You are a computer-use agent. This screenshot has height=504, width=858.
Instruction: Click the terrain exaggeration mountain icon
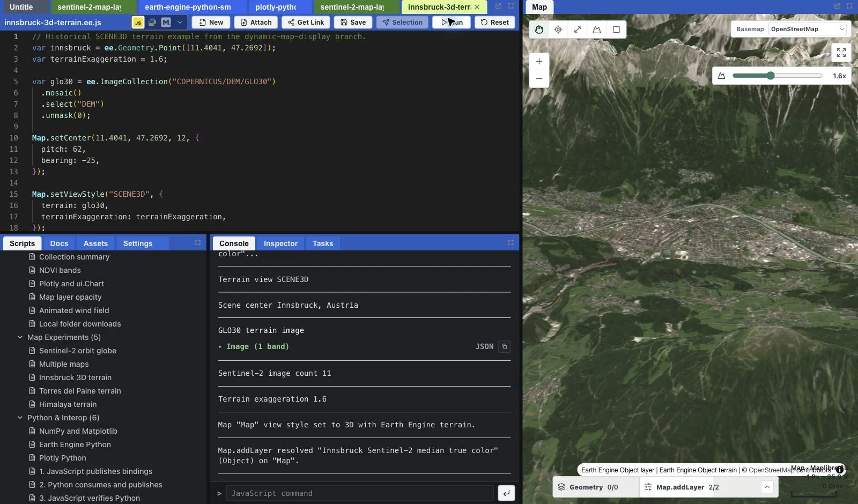click(x=721, y=76)
